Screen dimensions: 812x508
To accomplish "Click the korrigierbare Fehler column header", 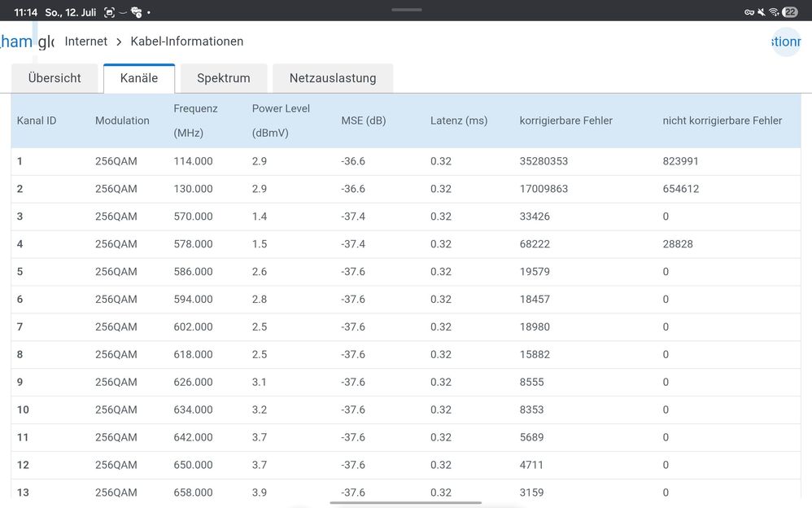I will point(566,120).
